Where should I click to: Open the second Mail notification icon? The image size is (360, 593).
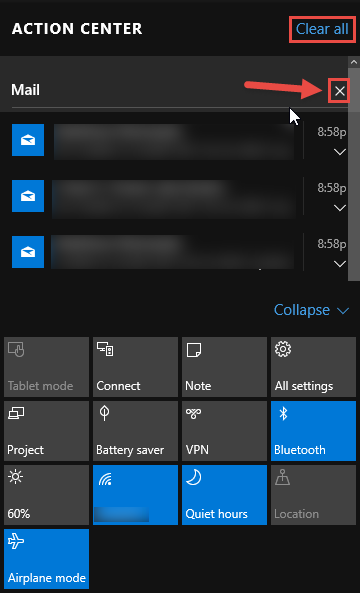tap(28, 196)
